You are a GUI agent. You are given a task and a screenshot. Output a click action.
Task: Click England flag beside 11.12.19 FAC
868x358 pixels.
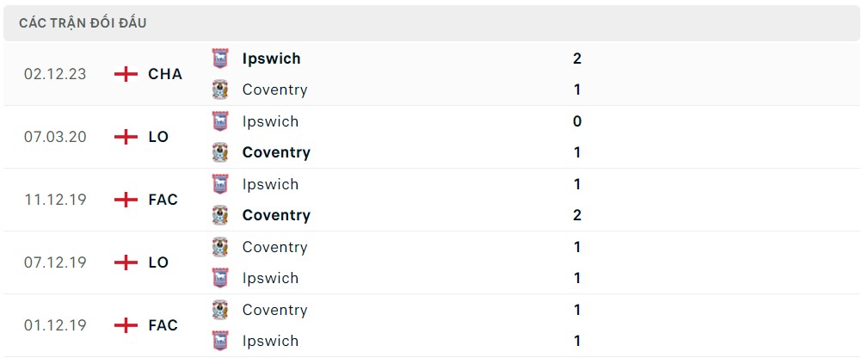coord(126,200)
